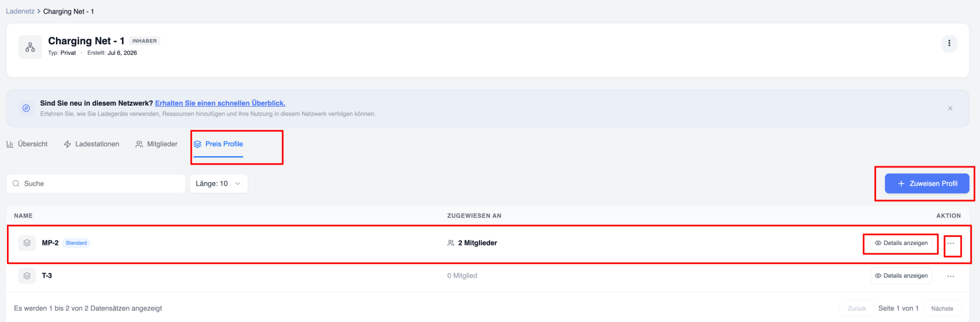Screen dimensions: 980x322
Task: Click the ZUGEWIESEN AN column header
Action: point(474,216)
